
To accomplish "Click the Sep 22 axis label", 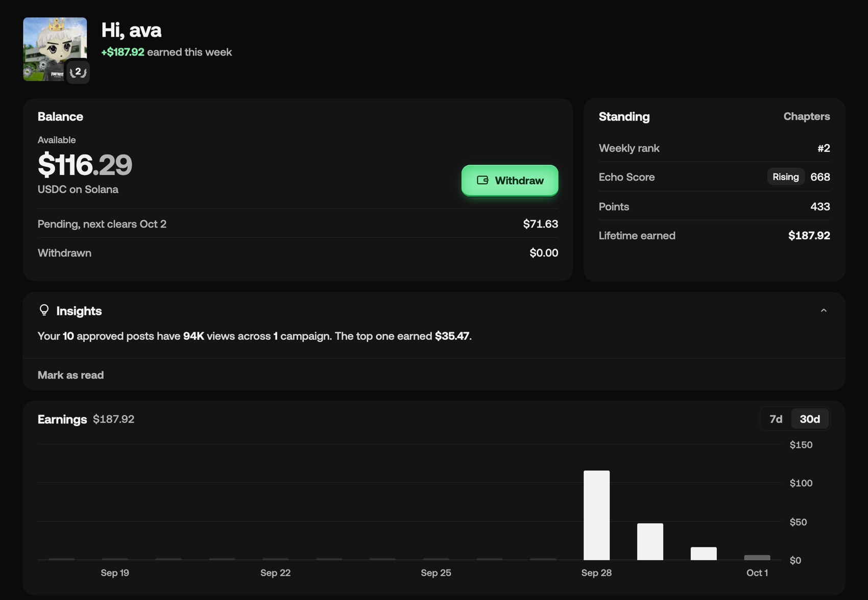I will click(x=275, y=572).
